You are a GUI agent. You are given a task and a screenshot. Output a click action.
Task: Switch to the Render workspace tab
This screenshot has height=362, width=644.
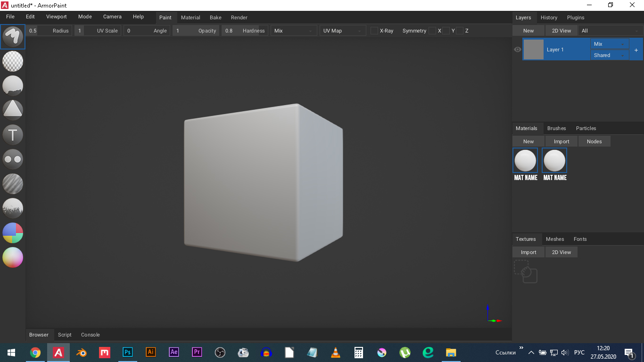(x=239, y=17)
